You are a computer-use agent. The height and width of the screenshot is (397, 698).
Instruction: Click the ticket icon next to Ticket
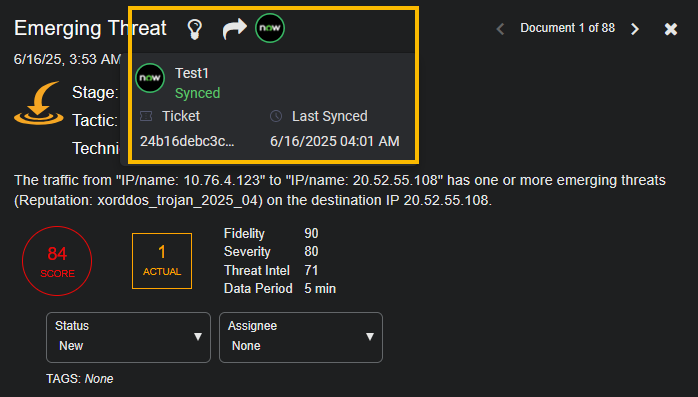(146, 116)
